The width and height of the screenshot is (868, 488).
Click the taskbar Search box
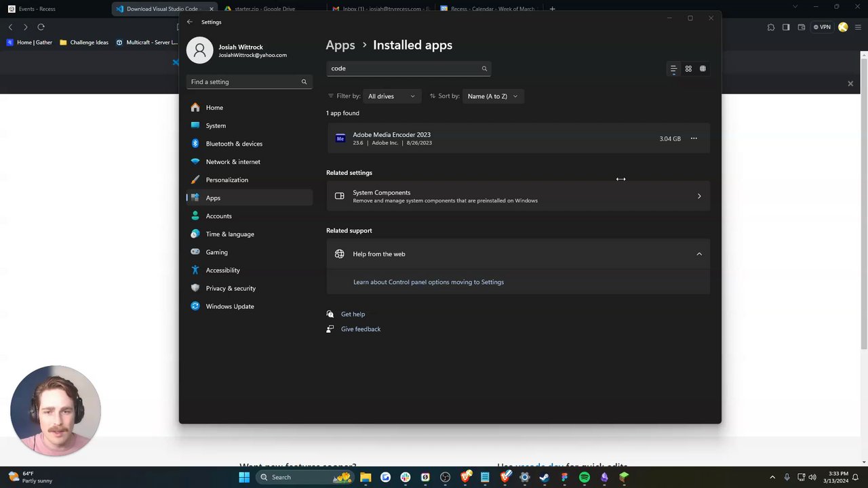point(305,477)
